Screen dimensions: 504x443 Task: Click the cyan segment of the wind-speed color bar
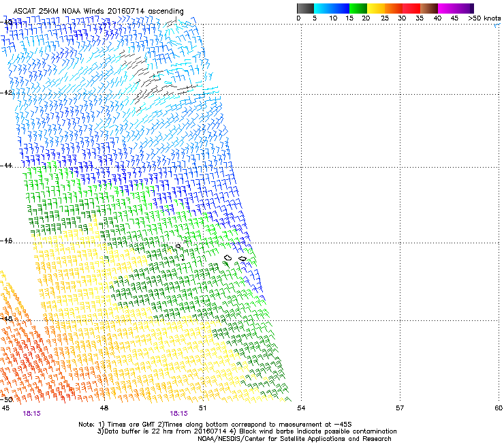322,8
